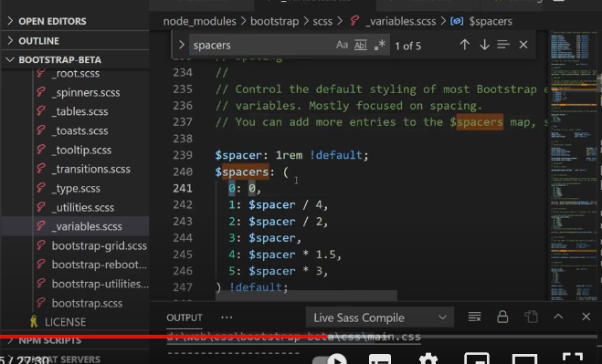This screenshot has height=364, width=602.
Task: Toggle output scroll lock icon
Action: [x=502, y=317]
